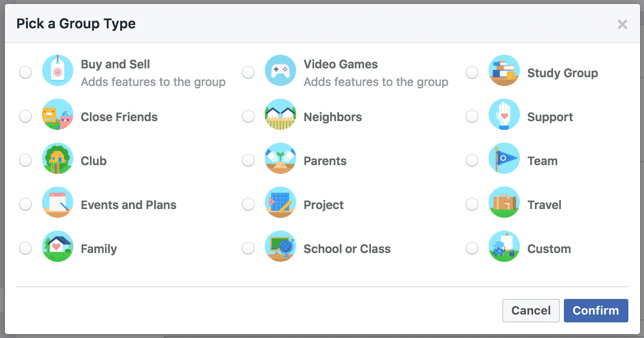
Task: Select the Parents radio button
Action: point(248,161)
